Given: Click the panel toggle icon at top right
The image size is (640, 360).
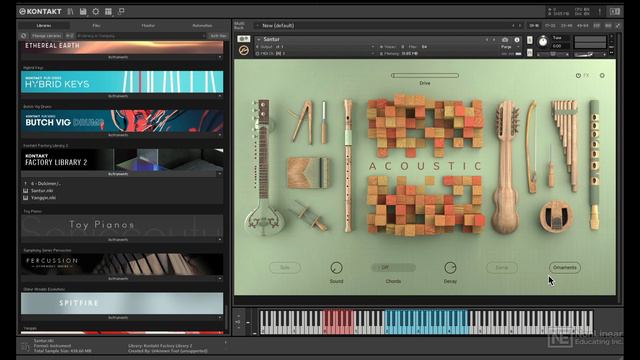Looking at the screenshot, I should point(615,12).
